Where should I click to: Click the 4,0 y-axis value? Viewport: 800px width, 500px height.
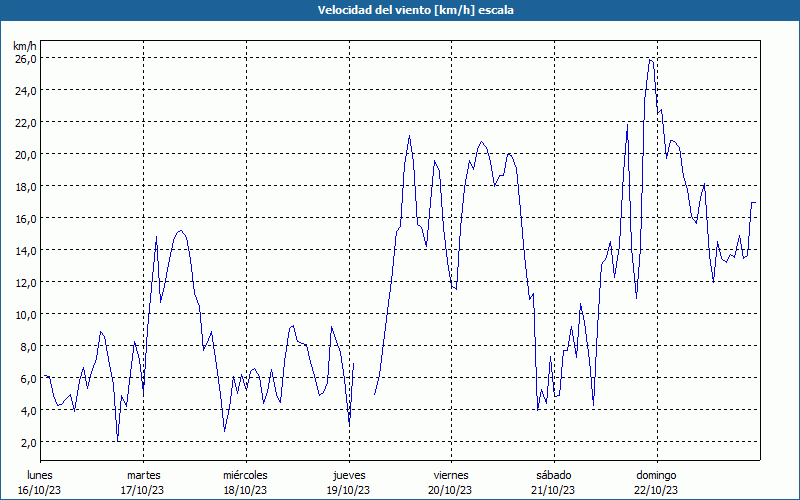pyautogui.click(x=28, y=410)
